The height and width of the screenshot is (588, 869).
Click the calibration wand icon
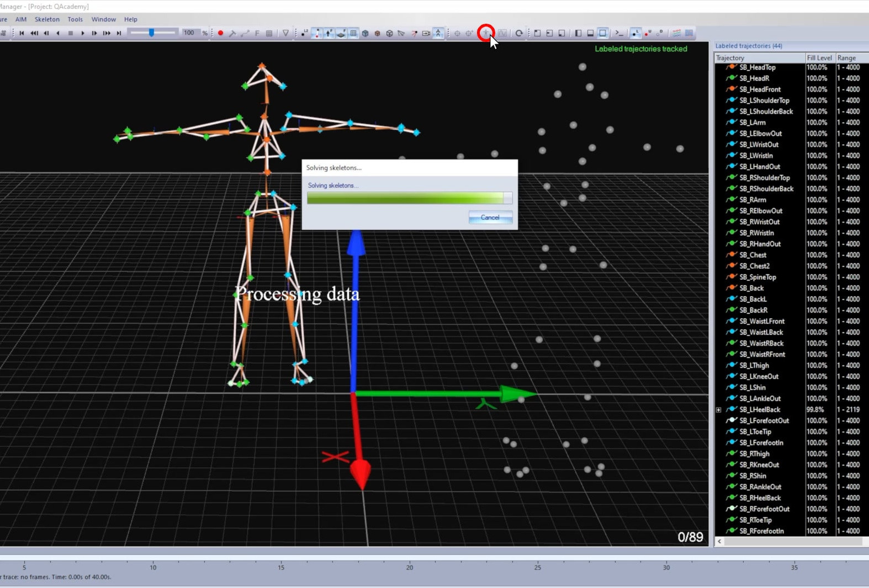[x=232, y=33]
